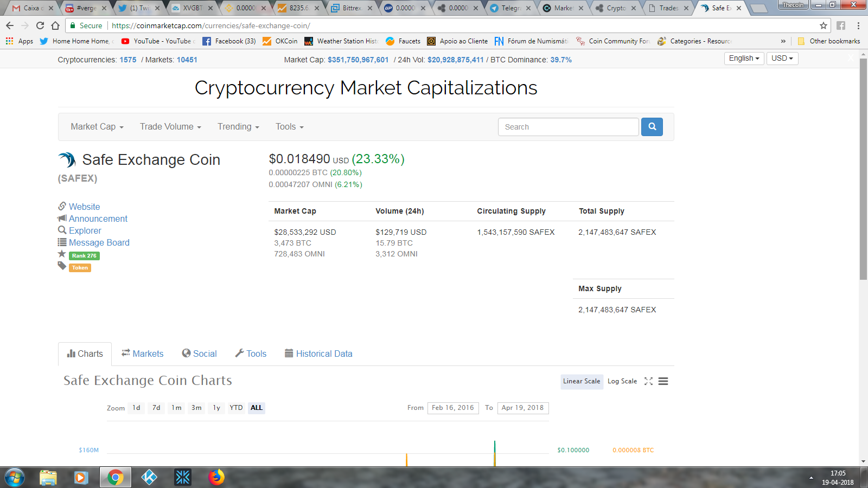The image size is (868, 488).
Task: Set chart zoom to YTD
Action: click(x=236, y=408)
